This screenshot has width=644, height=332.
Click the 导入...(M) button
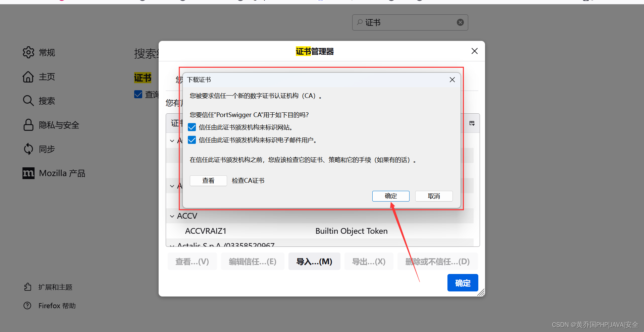click(314, 262)
